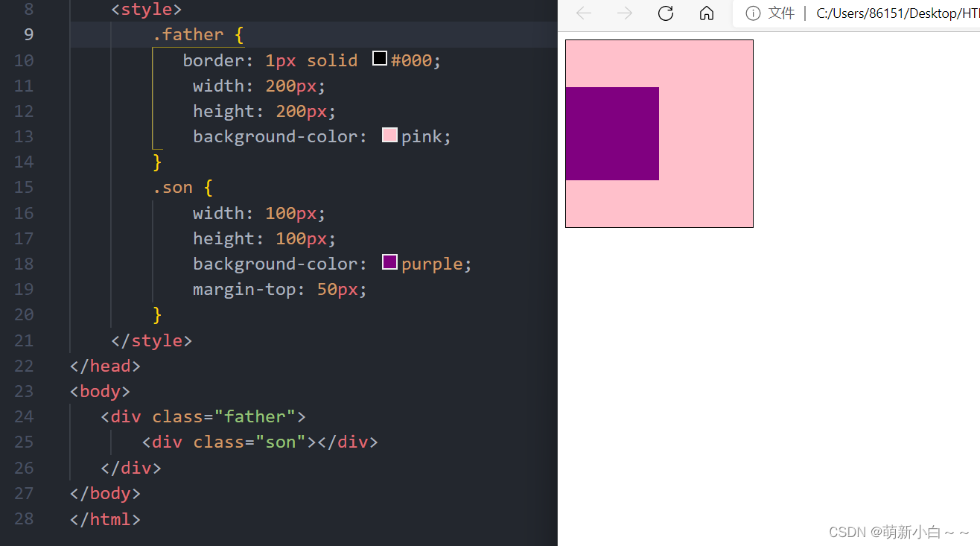This screenshot has height=546, width=980.
Task: Click the closing brace on line 14
Action: point(157,162)
